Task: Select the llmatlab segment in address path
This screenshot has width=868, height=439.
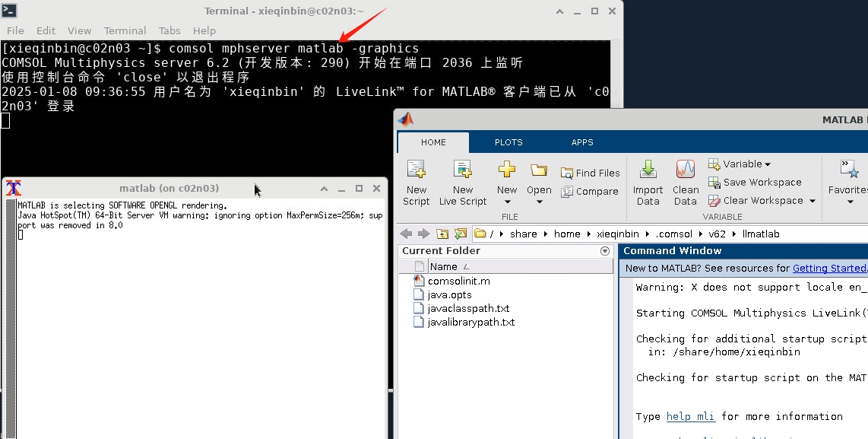Action: [760, 234]
